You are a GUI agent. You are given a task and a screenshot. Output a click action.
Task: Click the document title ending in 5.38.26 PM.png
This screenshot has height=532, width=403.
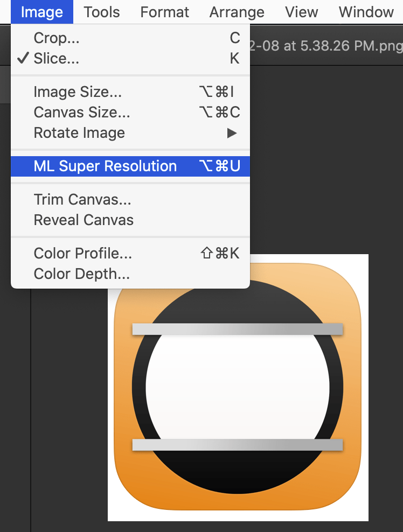326,45
